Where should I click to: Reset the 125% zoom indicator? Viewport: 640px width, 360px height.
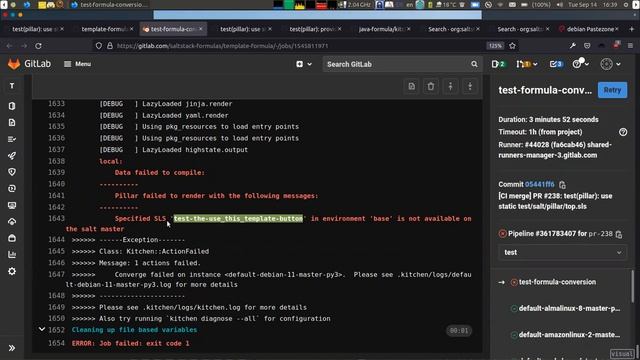(x=495, y=46)
